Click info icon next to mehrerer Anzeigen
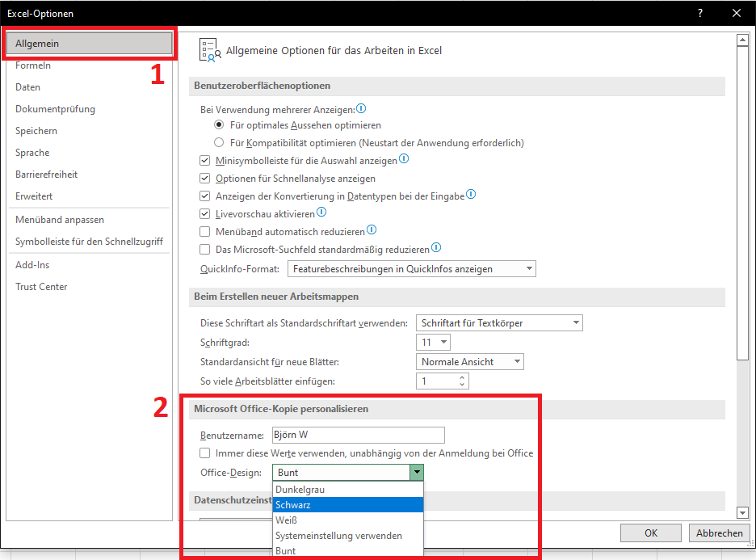 click(361, 108)
